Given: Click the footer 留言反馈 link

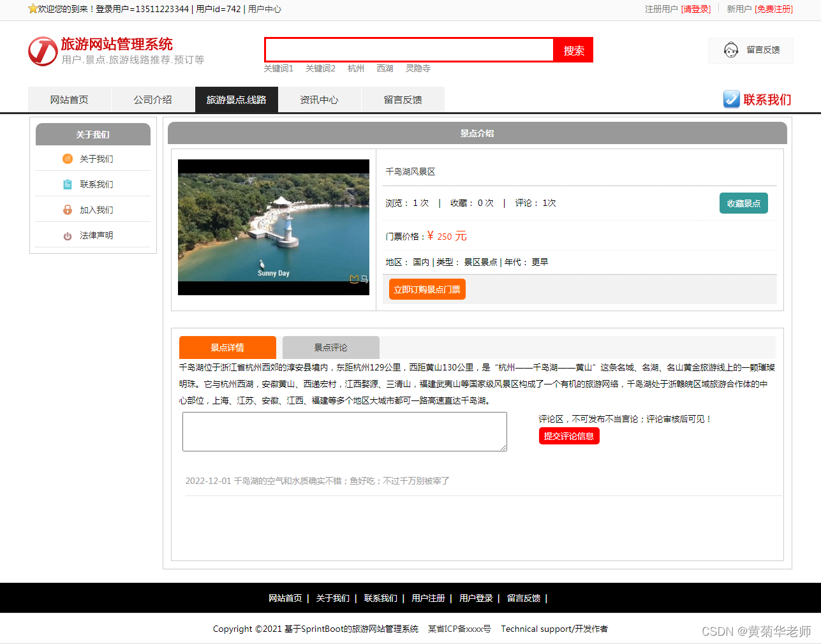Looking at the screenshot, I should tap(524, 598).
